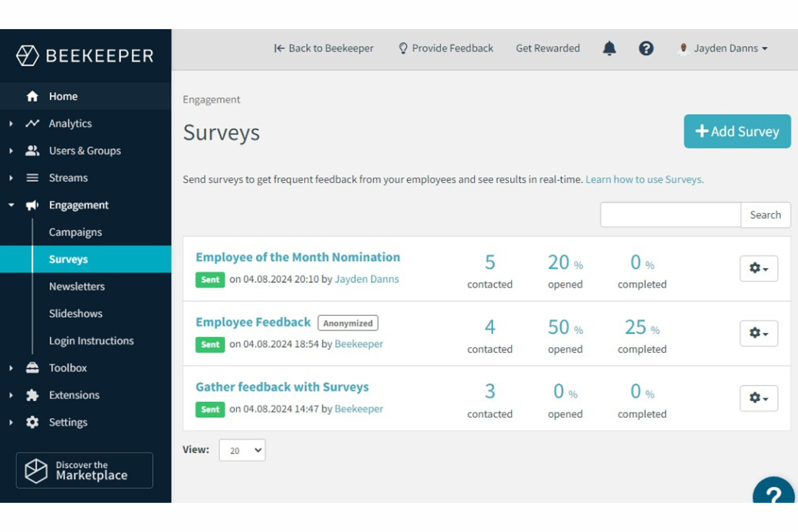Image resolution: width=798 pixels, height=532 pixels.
Task: Click the notifications bell icon
Action: (609, 49)
